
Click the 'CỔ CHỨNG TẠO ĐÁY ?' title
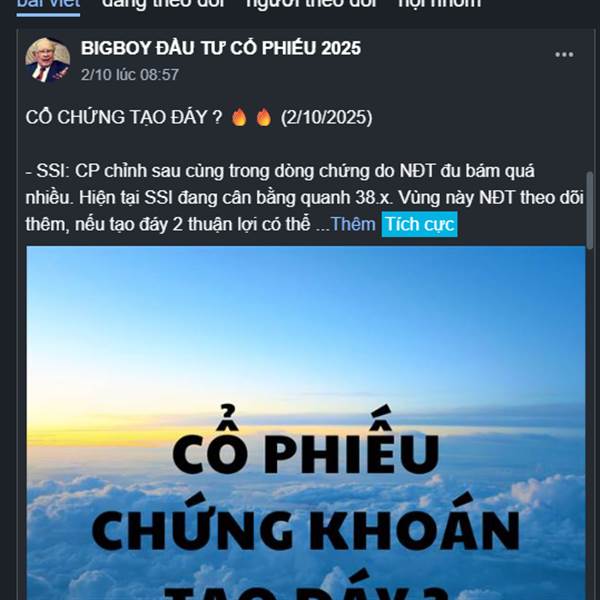click(124, 117)
